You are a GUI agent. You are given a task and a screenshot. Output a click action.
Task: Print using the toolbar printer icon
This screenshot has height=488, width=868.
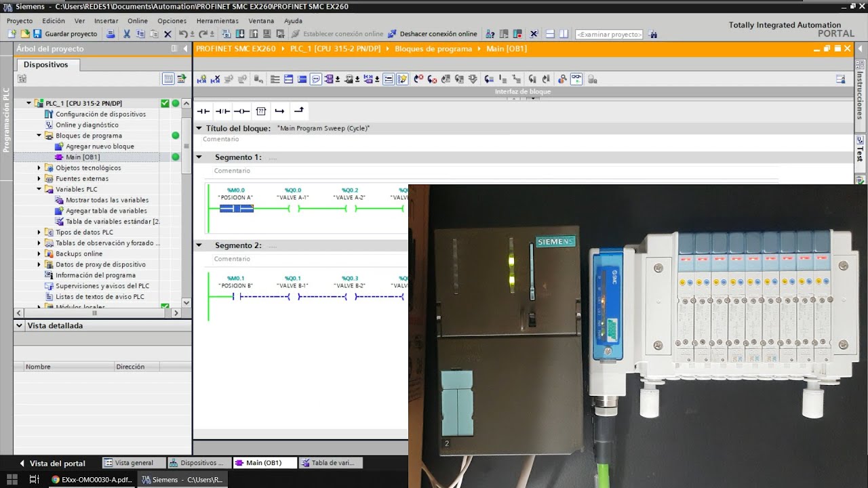tap(110, 34)
